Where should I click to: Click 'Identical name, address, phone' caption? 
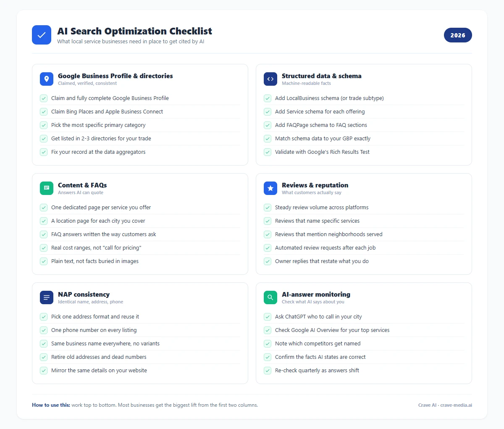91,302
